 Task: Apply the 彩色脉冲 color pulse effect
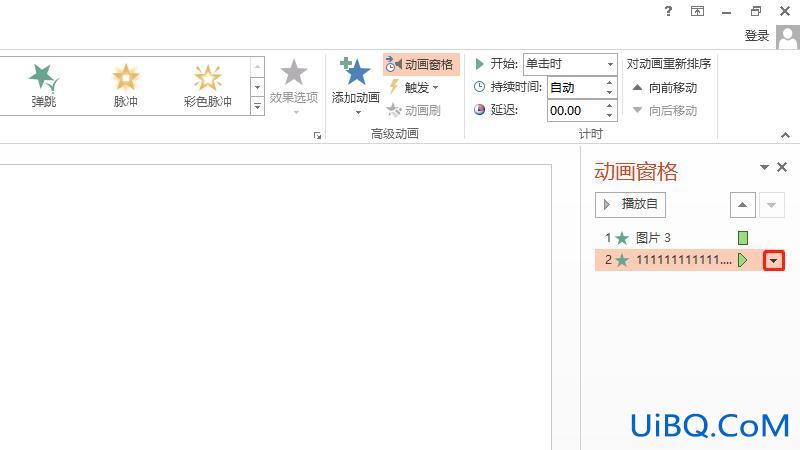208,86
